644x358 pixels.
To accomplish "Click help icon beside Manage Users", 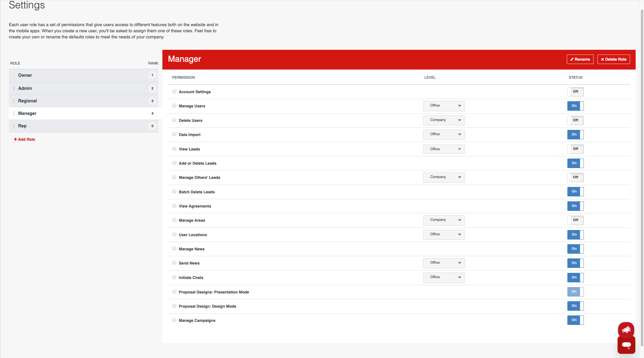I will click(x=174, y=106).
